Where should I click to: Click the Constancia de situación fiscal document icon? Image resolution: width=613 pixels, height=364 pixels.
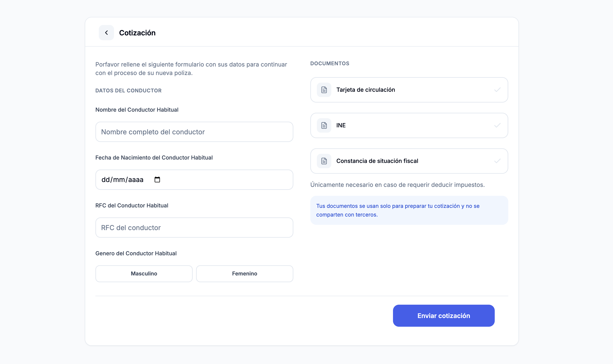324,161
